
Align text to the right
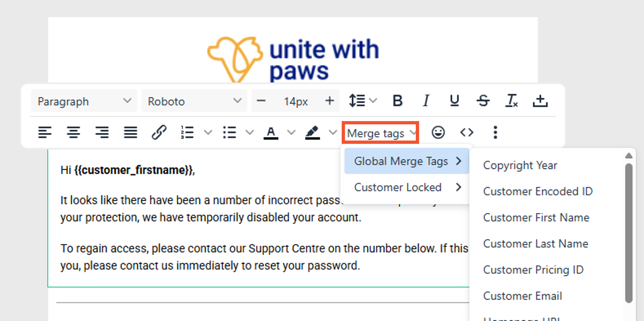click(x=102, y=132)
